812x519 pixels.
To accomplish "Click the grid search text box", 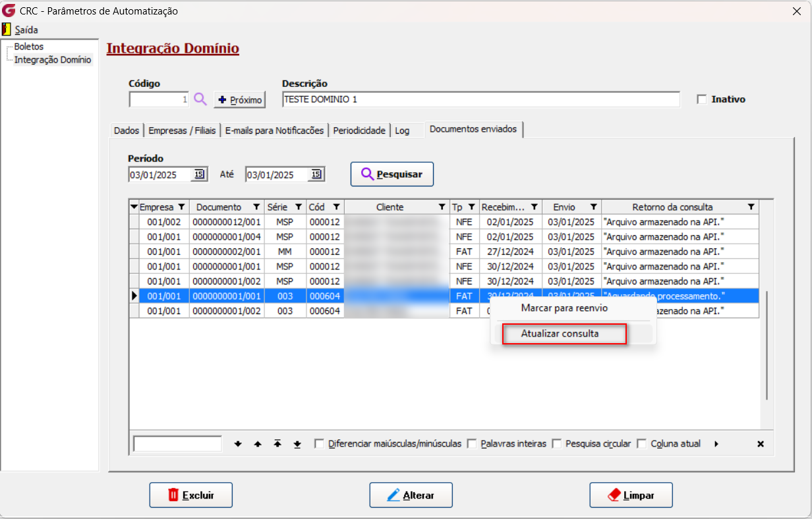I will 177,444.
